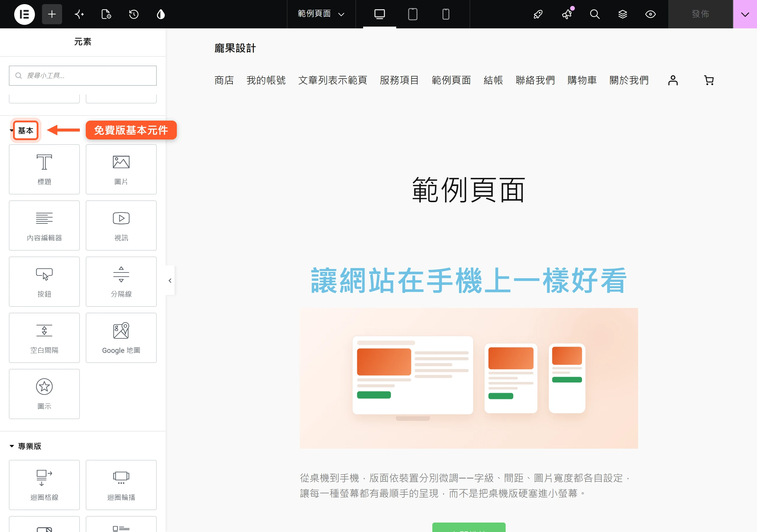Open the 我的帳號 menu link
Screen dimensions: 757x532
pyautogui.click(x=266, y=80)
